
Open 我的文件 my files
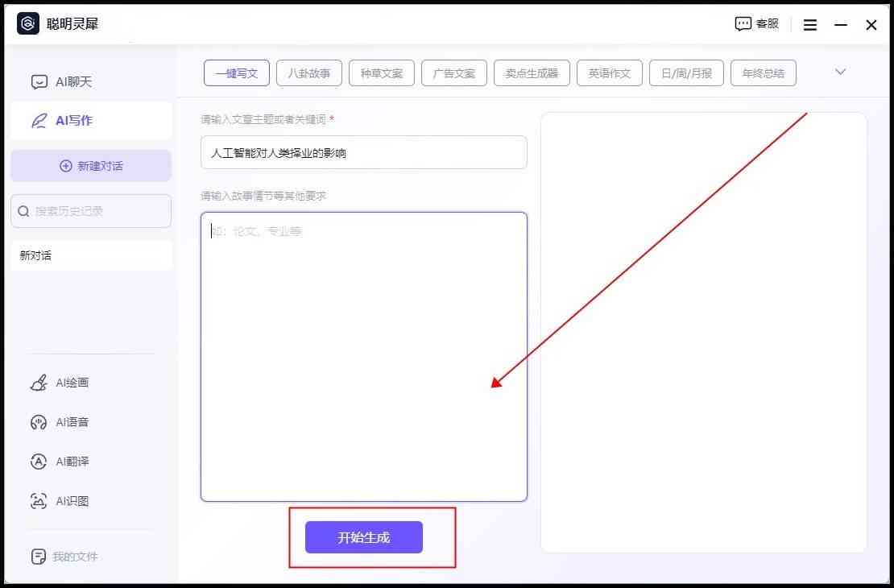click(39, 557)
